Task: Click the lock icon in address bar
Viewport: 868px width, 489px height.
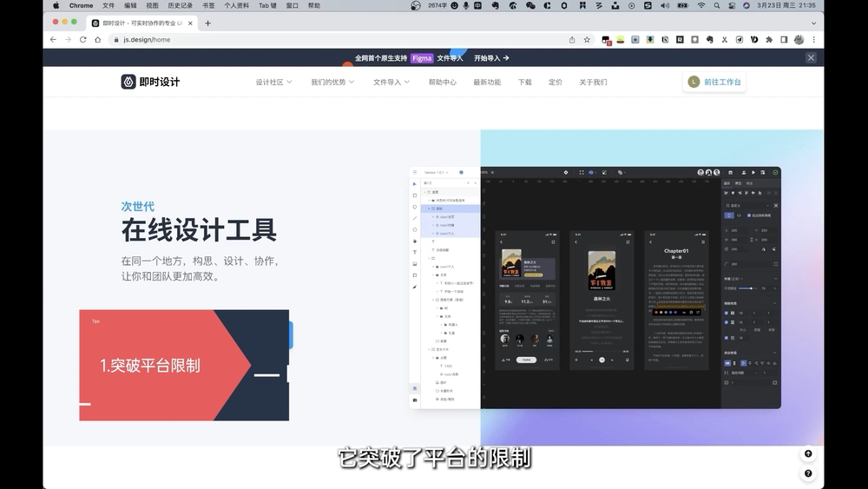Action: pos(116,40)
